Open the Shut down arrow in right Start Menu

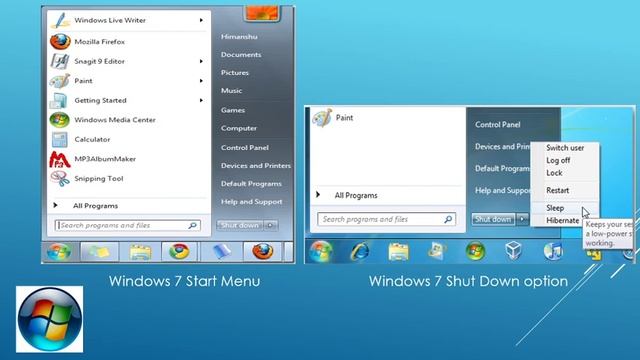point(522,219)
